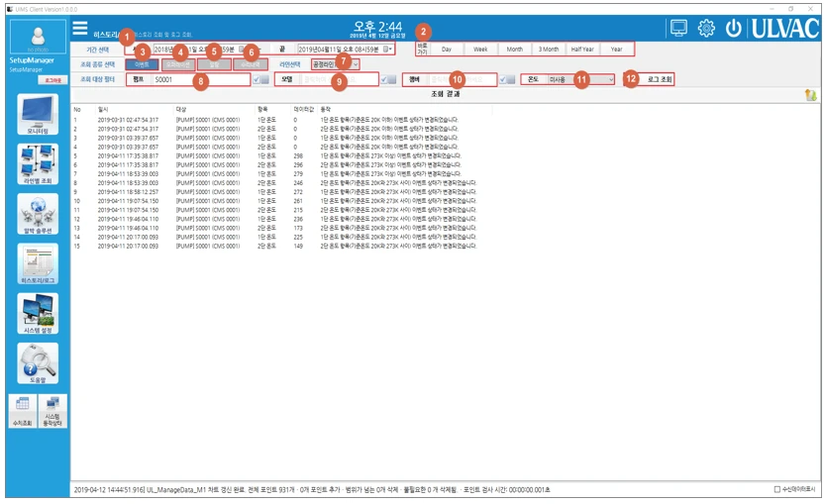Click the red 로그아웃 button
Screen dimensions: 826x504
pos(52,80)
